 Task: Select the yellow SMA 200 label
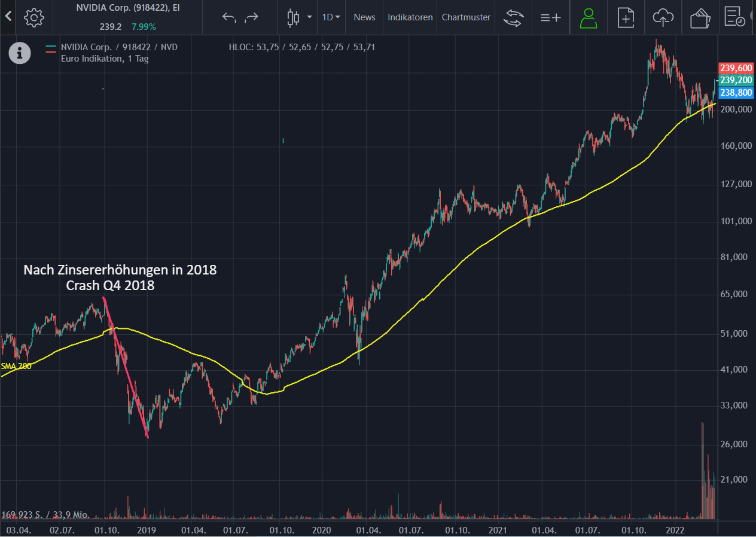pyautogui.click(x=16, y=366)
